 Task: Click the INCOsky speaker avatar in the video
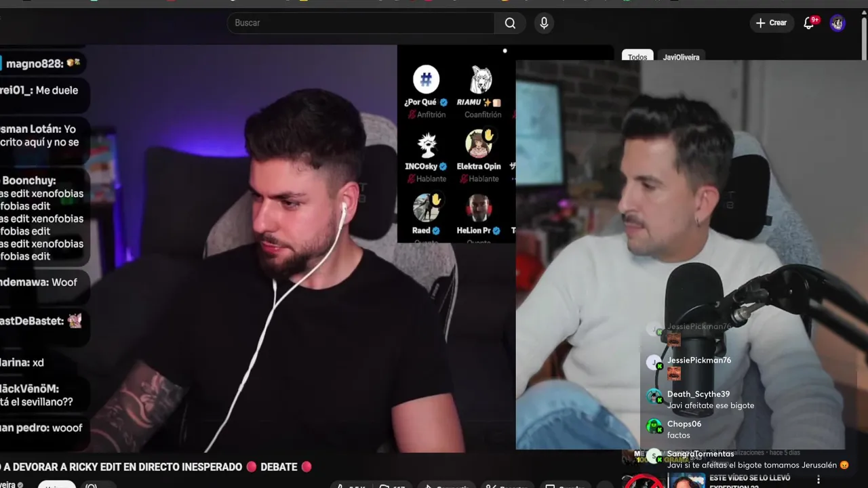click(426, 144)
